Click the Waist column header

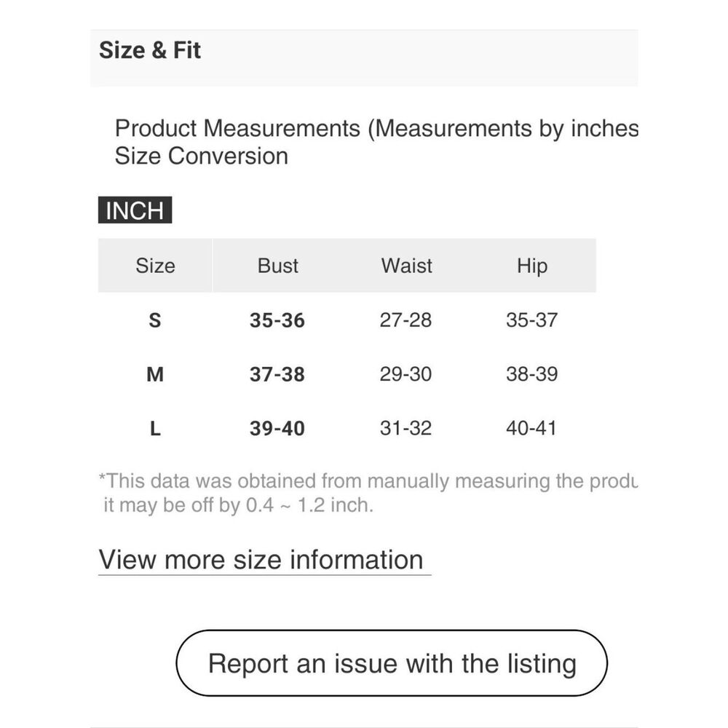406,266
